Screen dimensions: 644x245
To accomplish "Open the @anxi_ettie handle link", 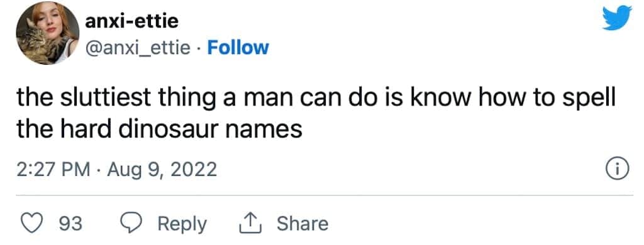I will point(137,48).
